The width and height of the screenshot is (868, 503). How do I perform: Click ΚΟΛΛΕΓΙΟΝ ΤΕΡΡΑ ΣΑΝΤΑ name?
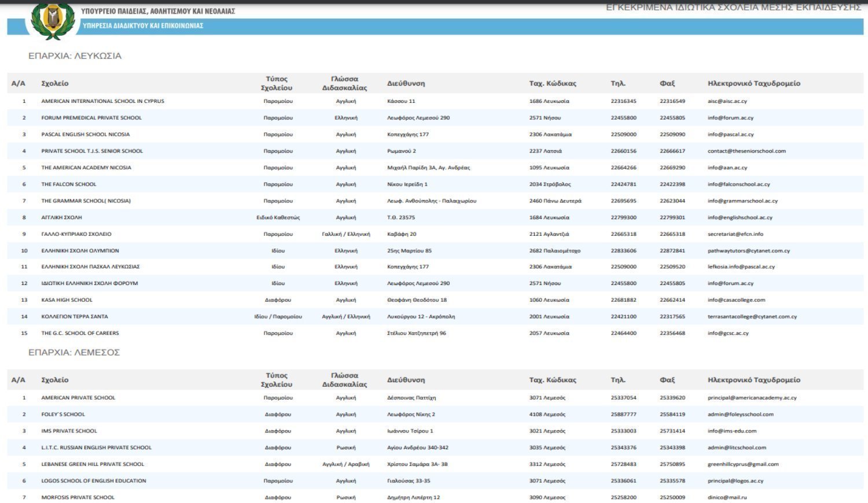75,317
